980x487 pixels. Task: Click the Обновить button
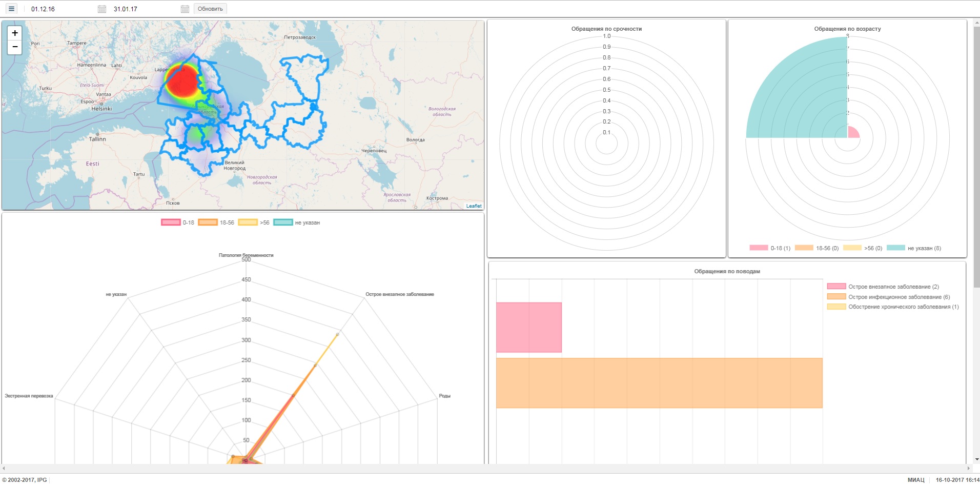(210, 9)
